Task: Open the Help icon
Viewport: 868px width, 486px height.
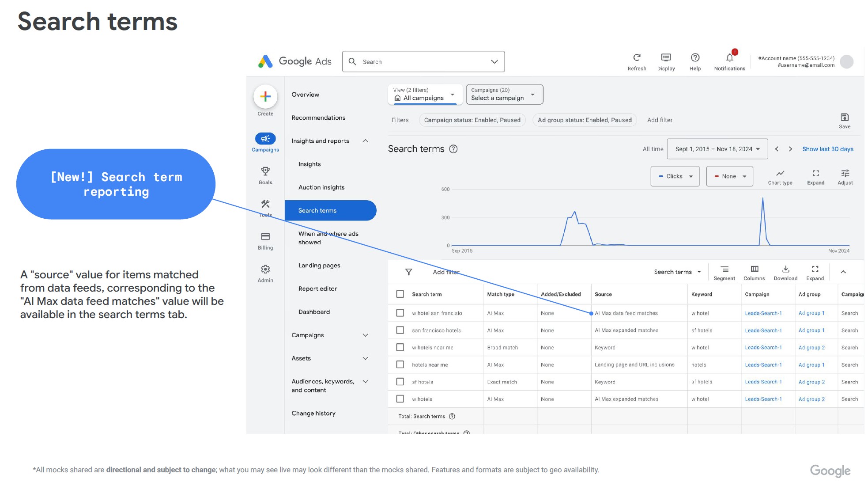Action: (695, 57)
